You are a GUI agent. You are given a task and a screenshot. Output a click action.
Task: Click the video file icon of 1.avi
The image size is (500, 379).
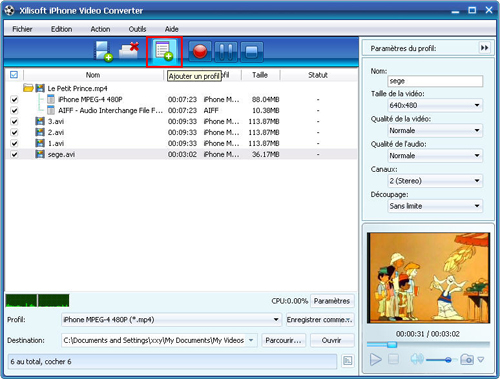(40, 143)
